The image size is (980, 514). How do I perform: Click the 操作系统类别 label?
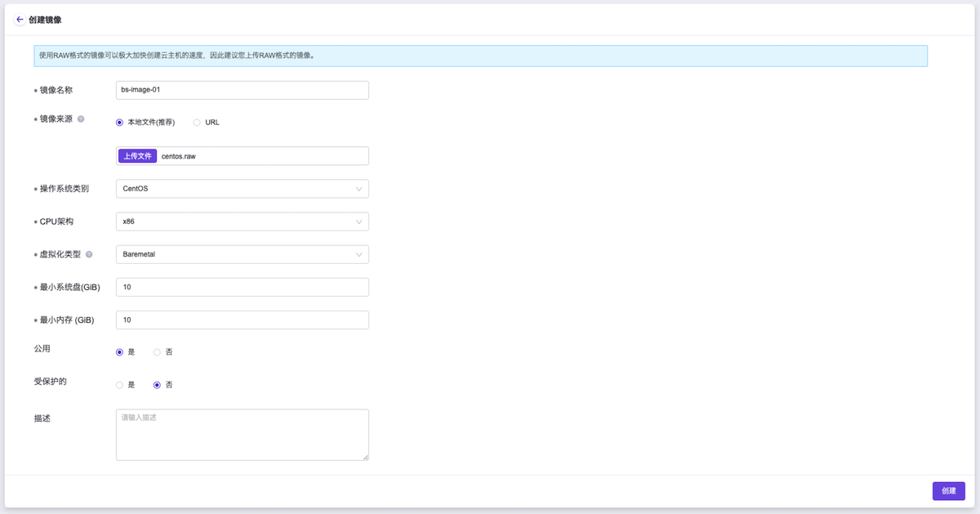(65, 189)
